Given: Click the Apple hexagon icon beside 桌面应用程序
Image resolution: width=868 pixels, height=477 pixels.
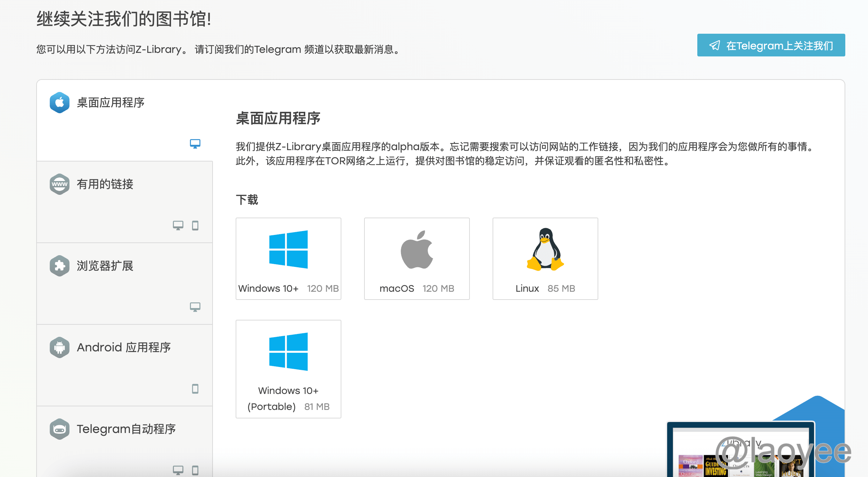Looking at the screenshot, I should coord(60,103).
